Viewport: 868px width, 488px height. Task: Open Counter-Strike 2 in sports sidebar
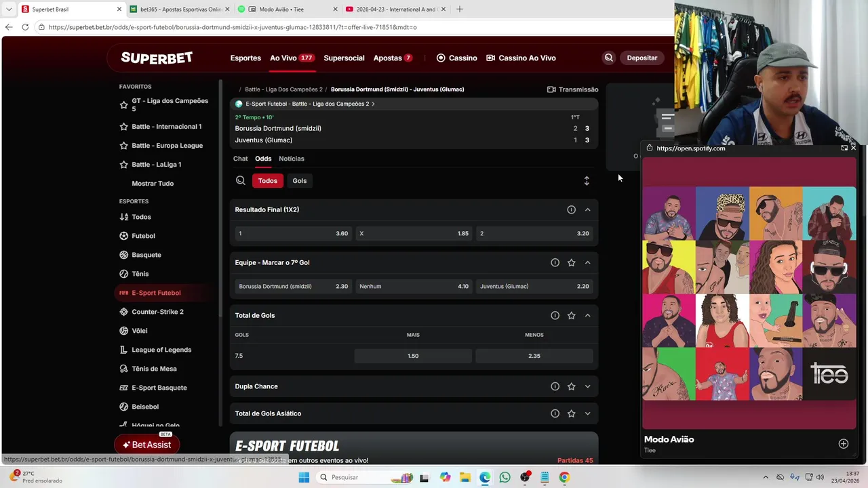(157, 312)
